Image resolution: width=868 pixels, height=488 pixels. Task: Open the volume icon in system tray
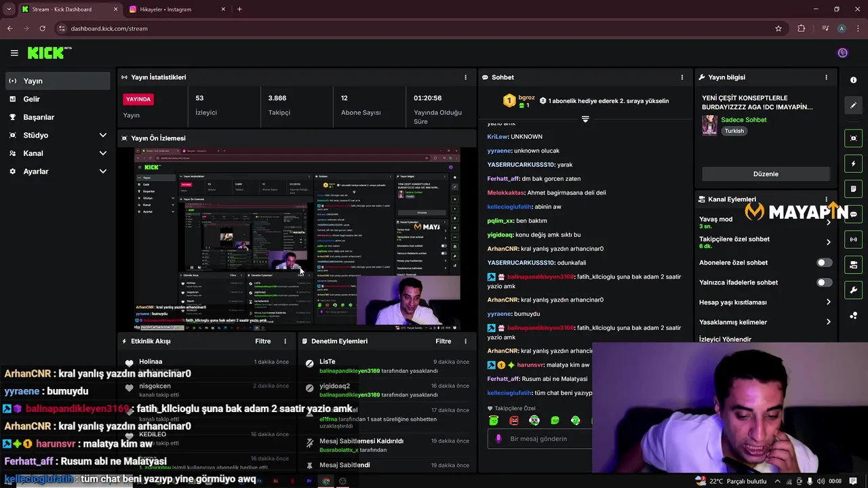821,481
